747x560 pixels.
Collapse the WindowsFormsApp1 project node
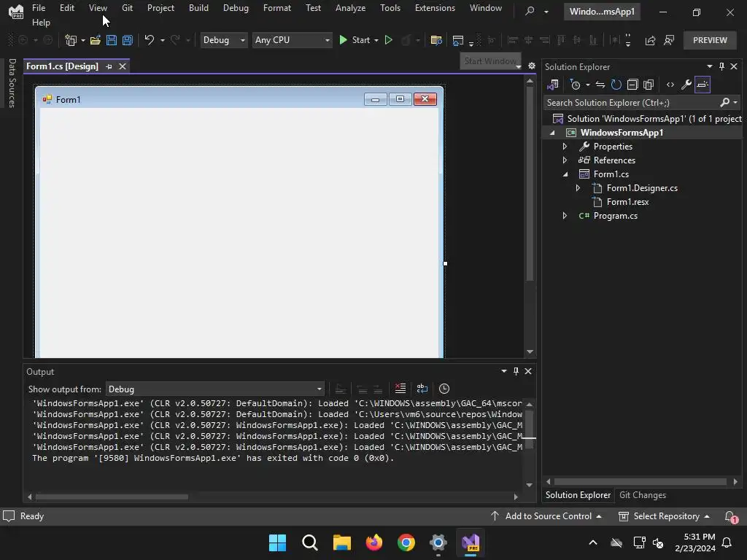552,133
